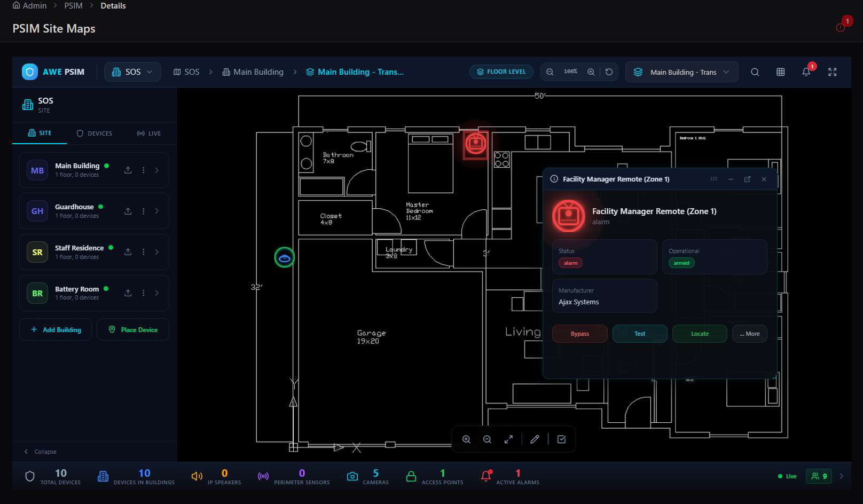863x504 pixels.
Task: Click the ACTIVE ALARMS stat
Action: [x=510, y=476]
